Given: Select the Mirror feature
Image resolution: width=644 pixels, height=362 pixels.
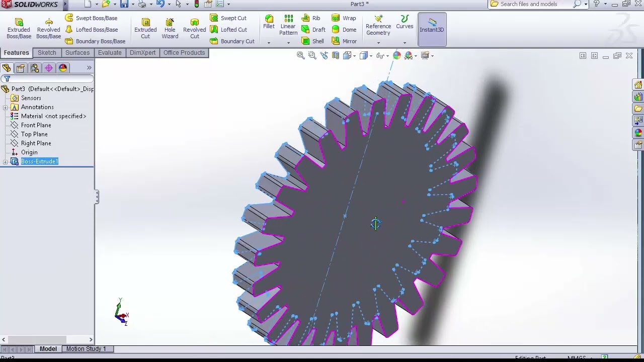Looking at the screenshot, I should click(344, 41).
